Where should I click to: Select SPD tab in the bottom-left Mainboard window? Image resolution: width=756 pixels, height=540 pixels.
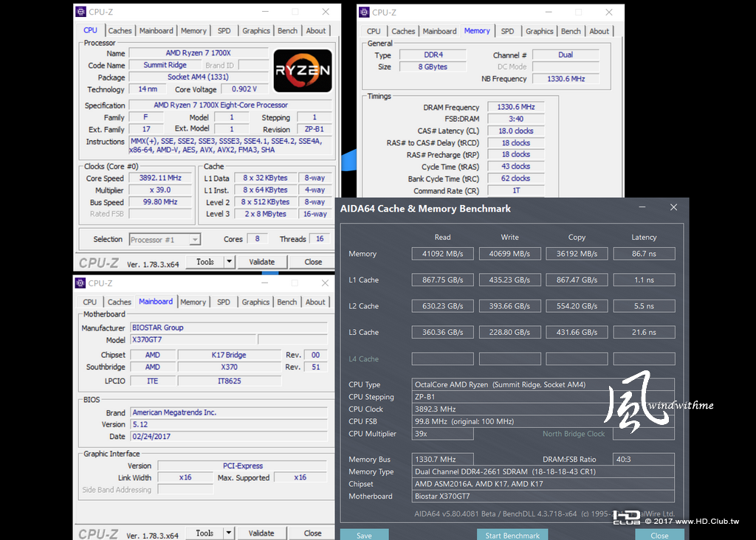click(224, 302)
